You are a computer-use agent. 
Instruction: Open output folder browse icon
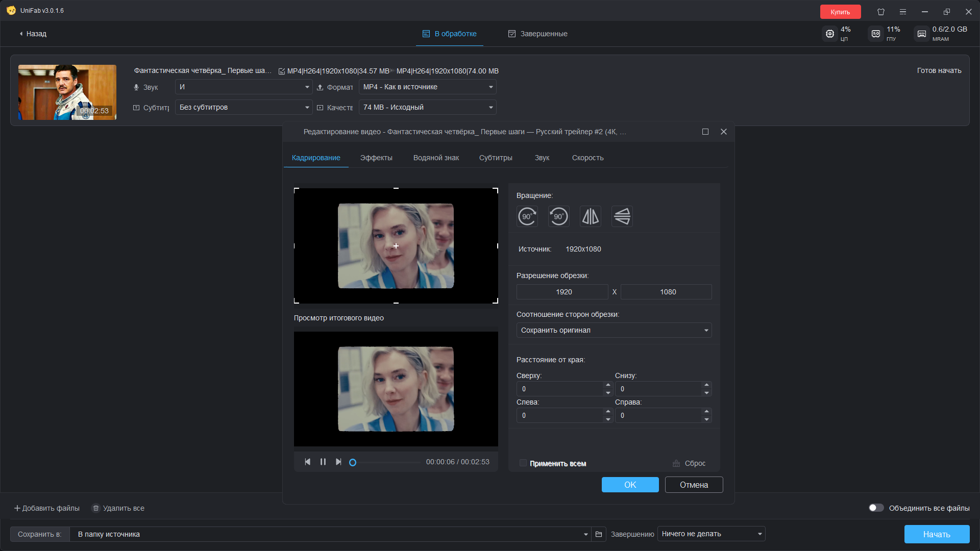(599, 534)
